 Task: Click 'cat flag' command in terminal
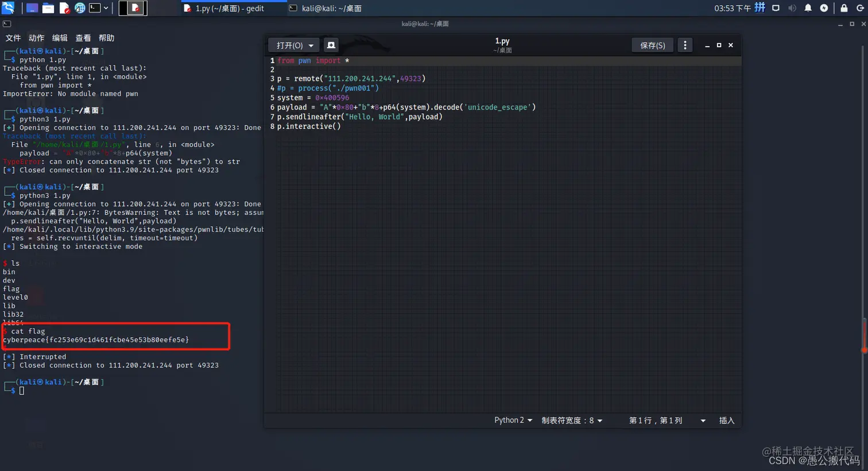pyautogui.click(x=28, y=331)
